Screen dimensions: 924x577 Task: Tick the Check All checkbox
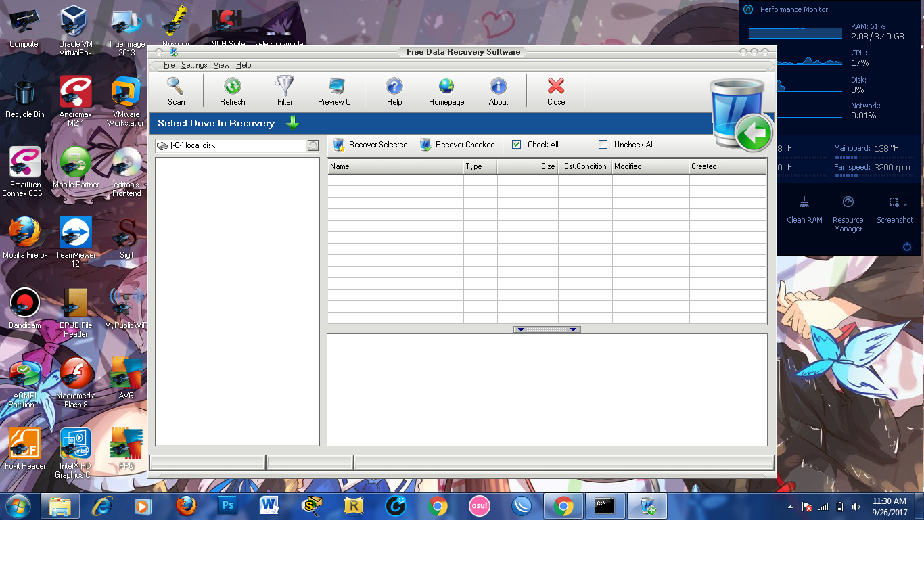click(517, 145)
